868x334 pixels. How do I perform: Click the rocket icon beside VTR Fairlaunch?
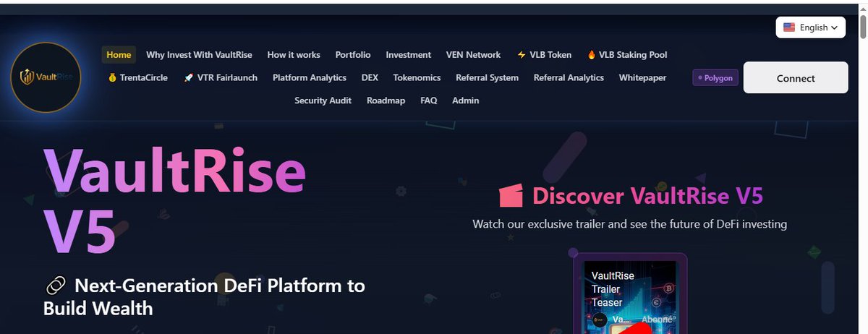(x=188, y=77)
